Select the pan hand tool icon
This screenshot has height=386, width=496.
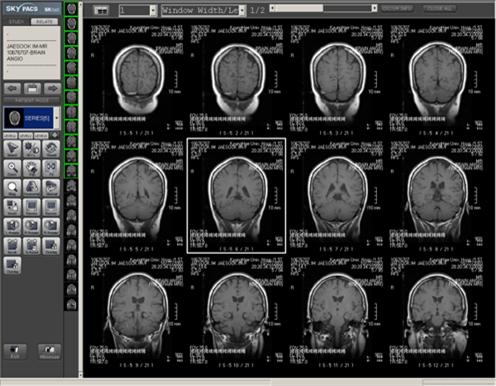(x=32, y=168)
